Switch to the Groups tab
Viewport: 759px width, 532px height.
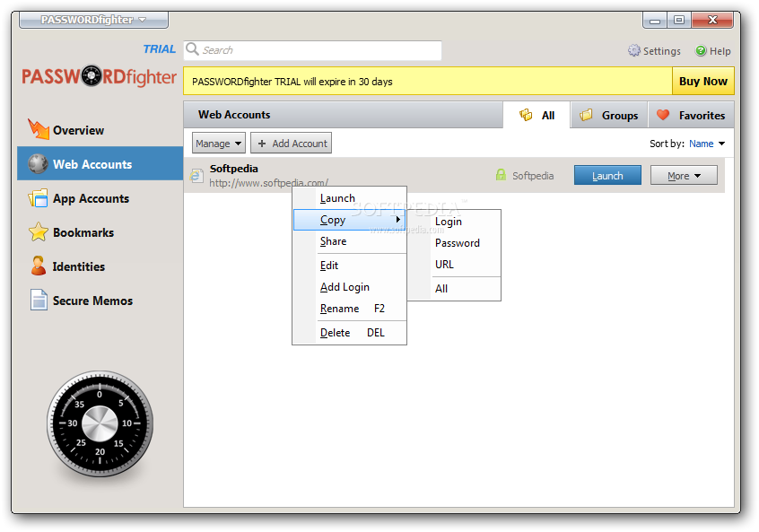point(609,115)
